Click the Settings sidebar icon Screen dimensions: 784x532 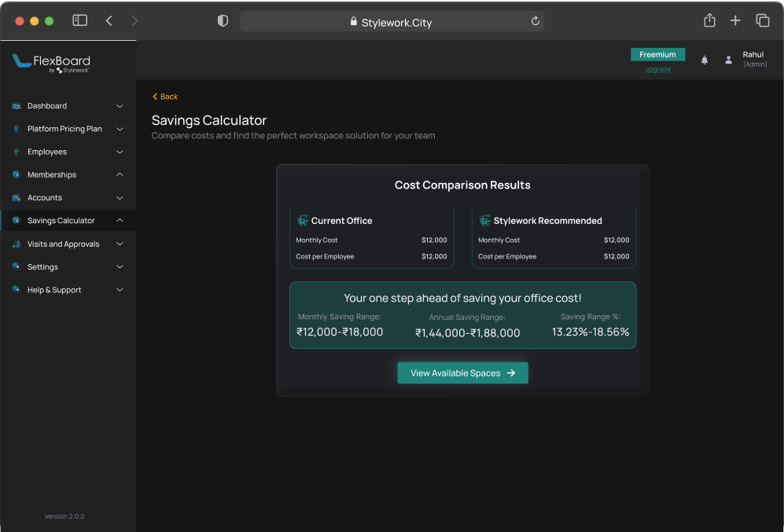pos(17,266)
